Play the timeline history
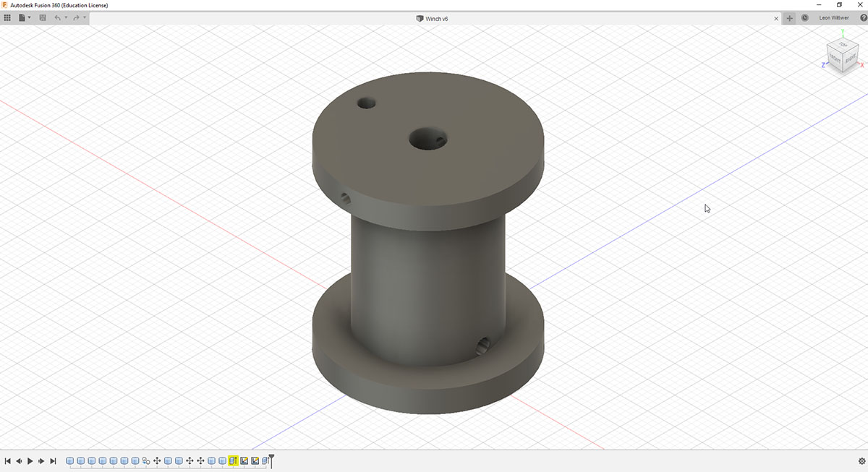This screenshot has height=472, width=868. coord(30,461)
